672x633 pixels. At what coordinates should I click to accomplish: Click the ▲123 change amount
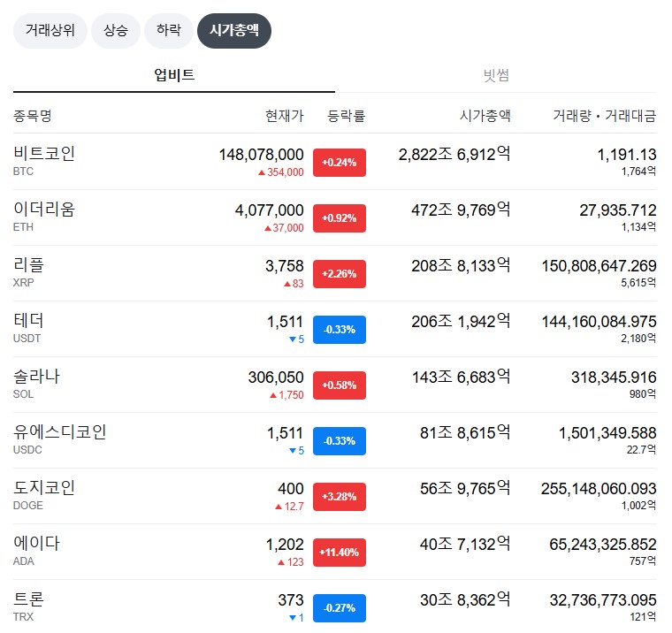pos(291,562)
